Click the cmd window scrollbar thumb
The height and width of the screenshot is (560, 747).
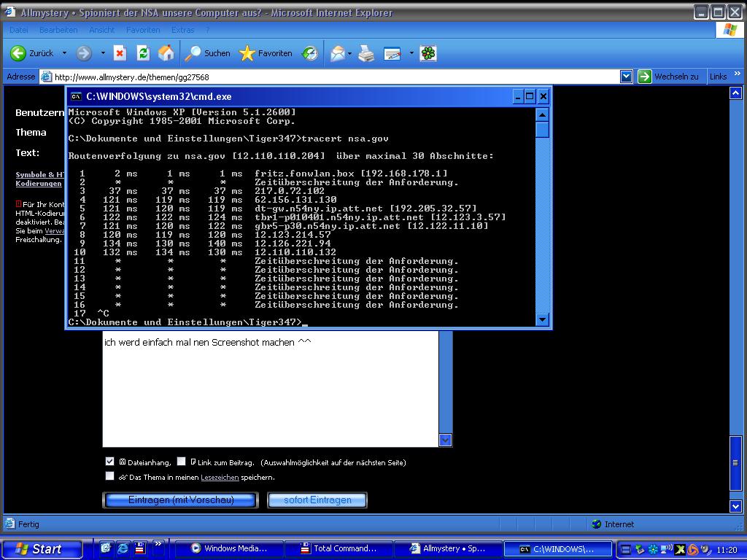pos(542,130)
